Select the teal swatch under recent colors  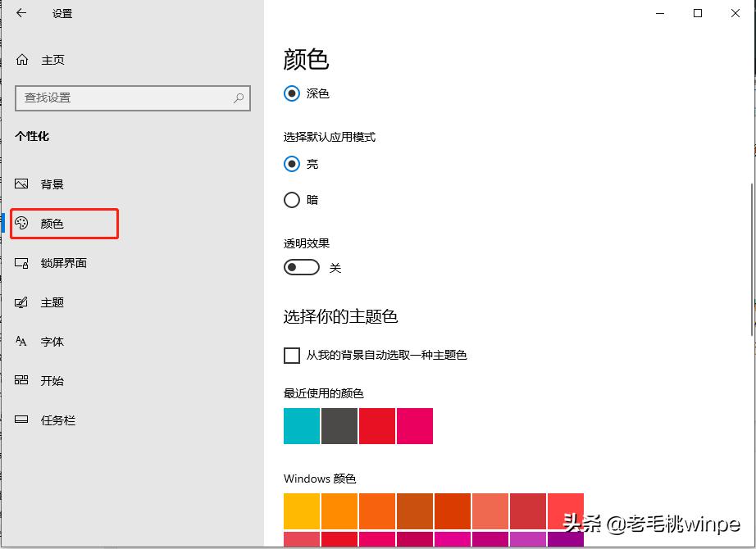tap(301, 426)
